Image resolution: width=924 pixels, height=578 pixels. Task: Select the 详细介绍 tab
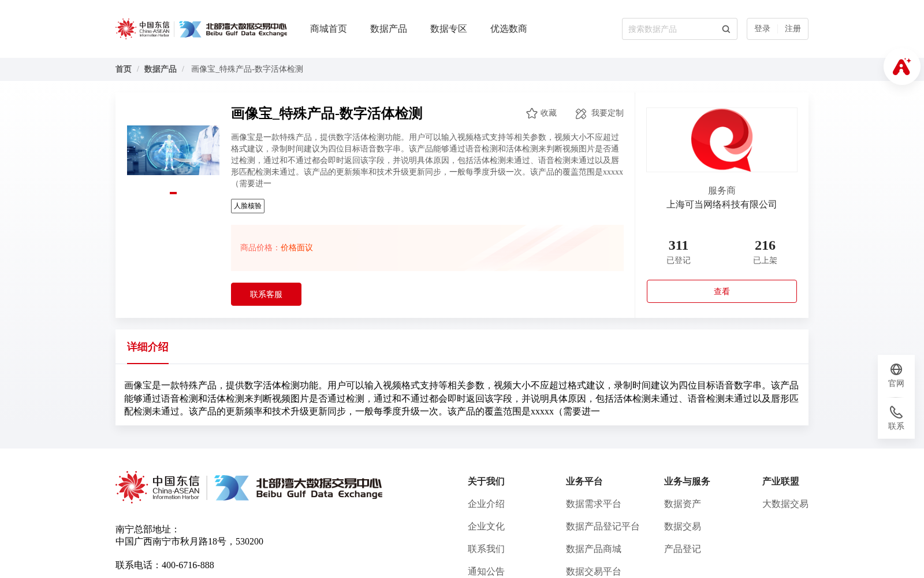[148, 347]
